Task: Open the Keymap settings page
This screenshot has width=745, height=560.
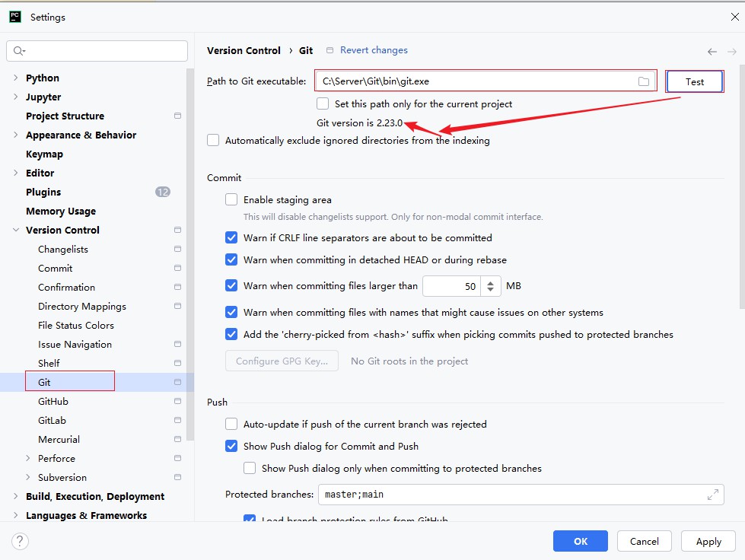Action: tap(44, 154)
